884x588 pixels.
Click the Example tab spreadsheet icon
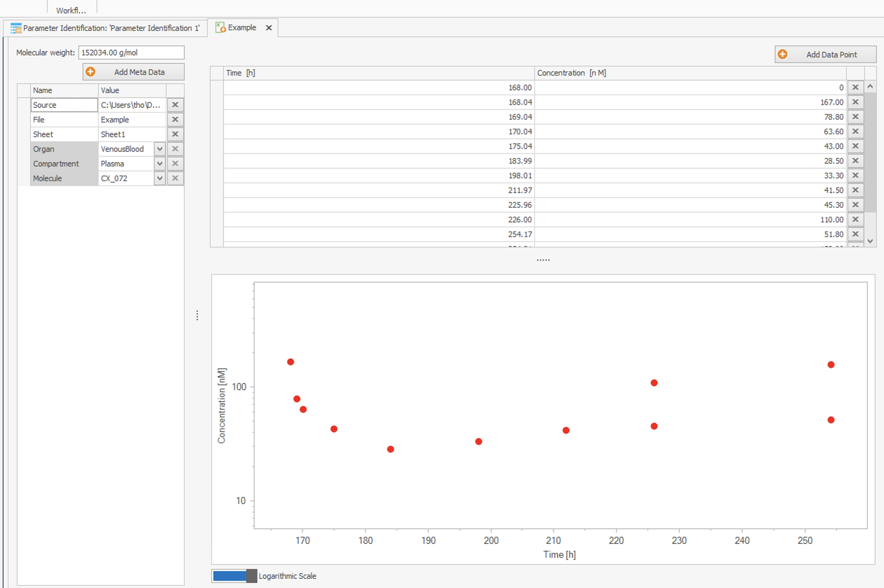coord(221,27)
